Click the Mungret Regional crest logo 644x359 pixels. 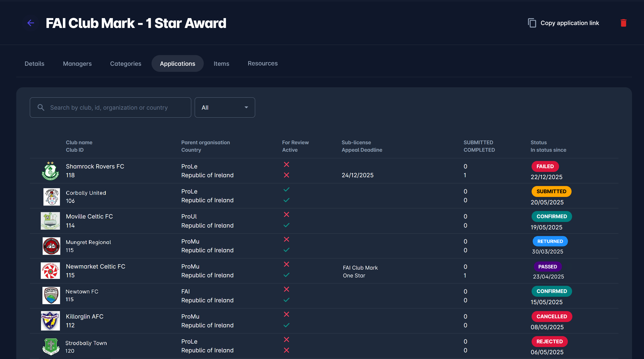51,246
